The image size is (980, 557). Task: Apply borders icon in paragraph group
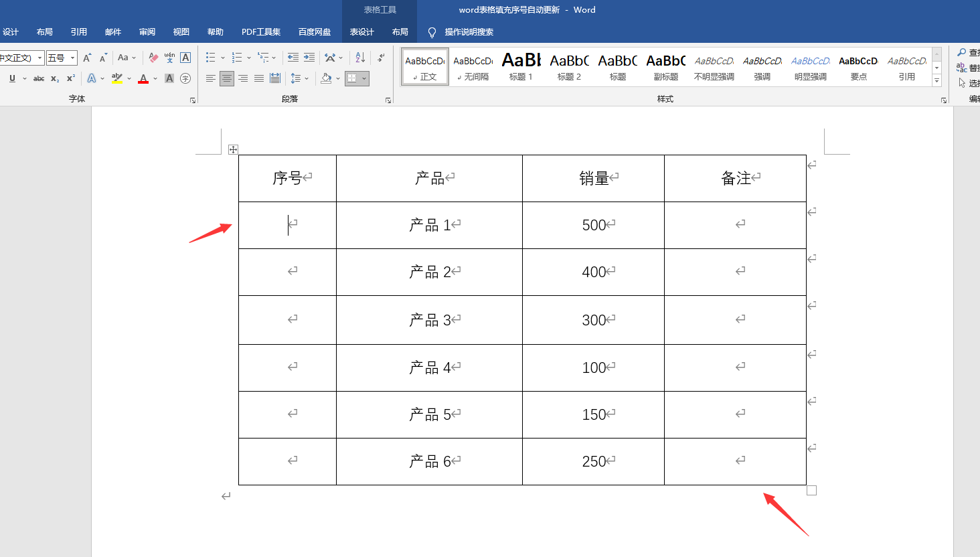[352, 78]
